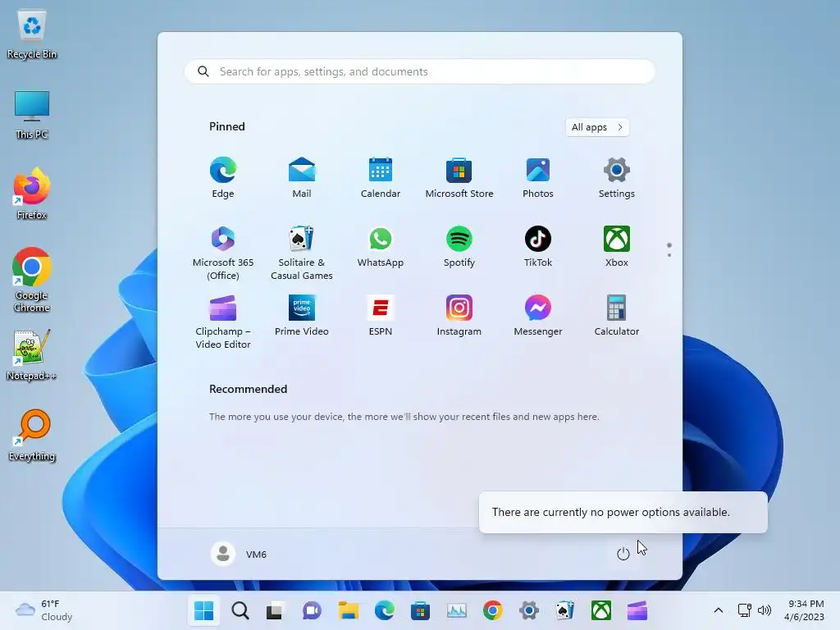The image size is (840, 630).
Task: Open Messenger from pinned apps
Action: tap(538, 316)
